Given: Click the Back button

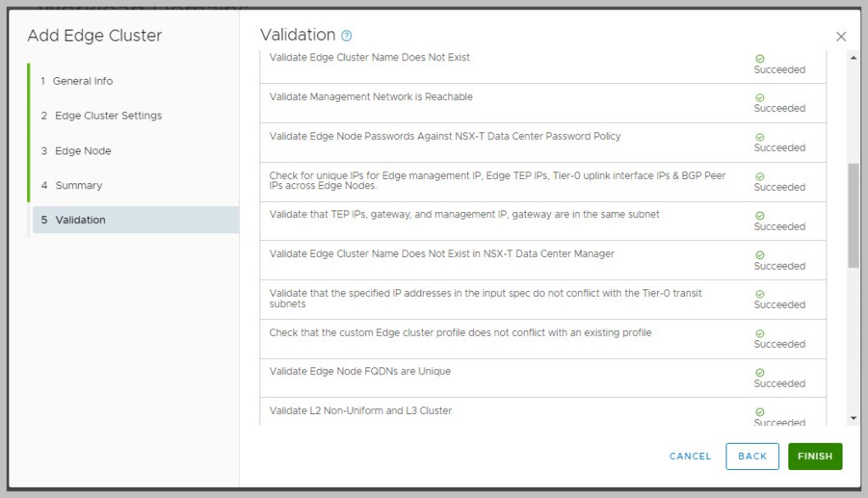Looking at the screenshot, I should point(752,456).
